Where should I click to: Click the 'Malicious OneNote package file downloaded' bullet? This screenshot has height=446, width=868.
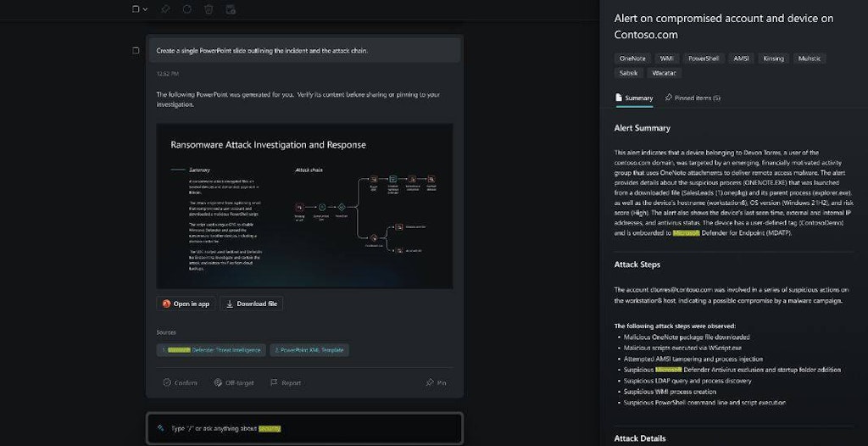tap(687, 337)
